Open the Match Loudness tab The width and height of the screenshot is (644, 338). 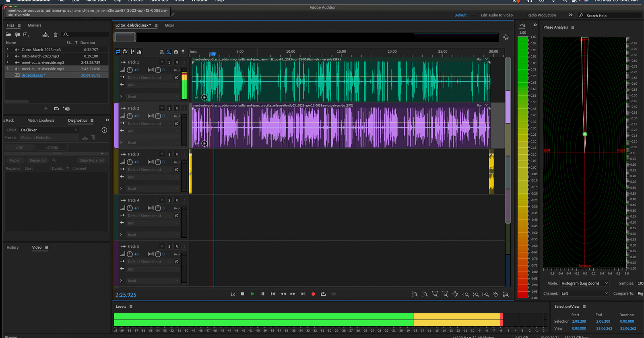tap(41, 120)
